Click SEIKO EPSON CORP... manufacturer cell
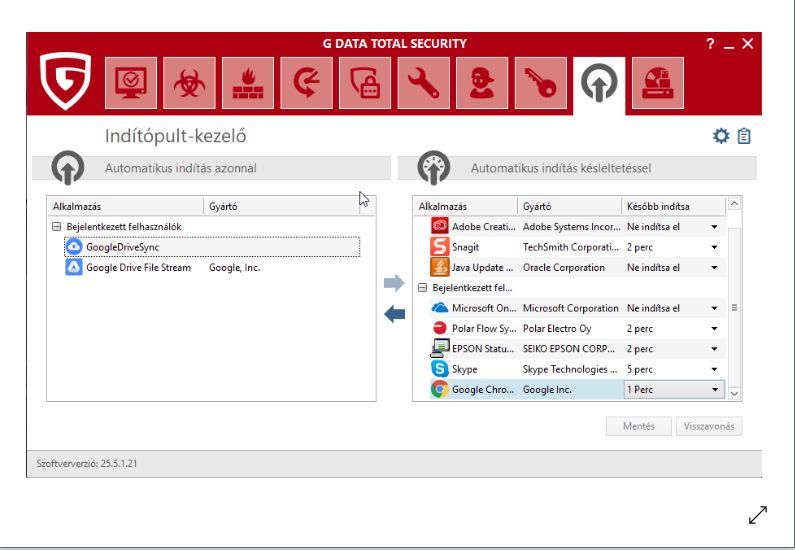Image resolution: width=795 pixels, height=550 pixels. (568, 349)
